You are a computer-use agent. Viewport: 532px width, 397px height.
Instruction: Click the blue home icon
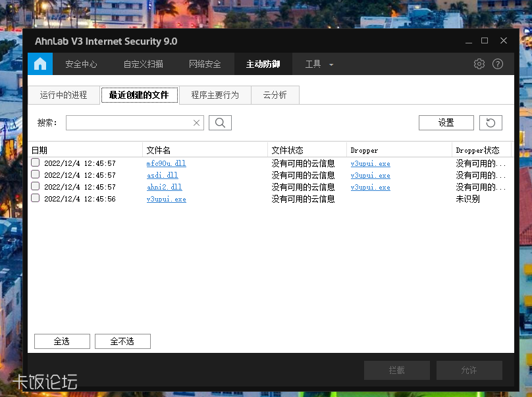(x=40, y=64)
